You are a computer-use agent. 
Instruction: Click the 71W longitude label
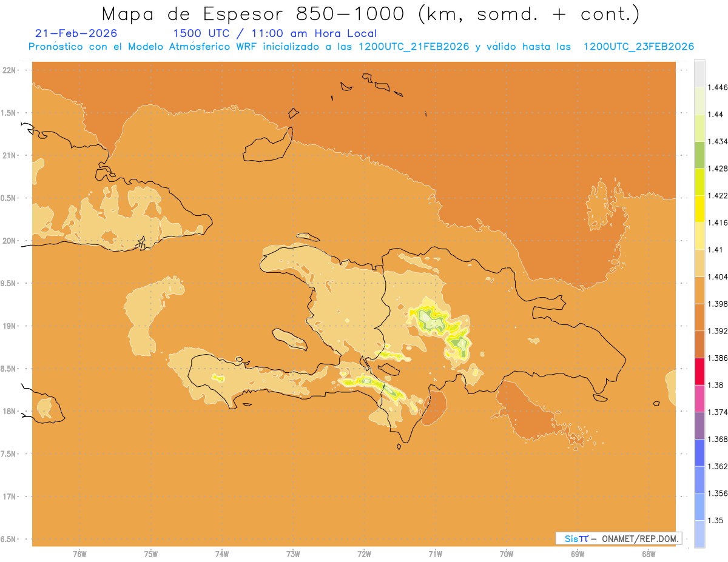tap(435, 554)
